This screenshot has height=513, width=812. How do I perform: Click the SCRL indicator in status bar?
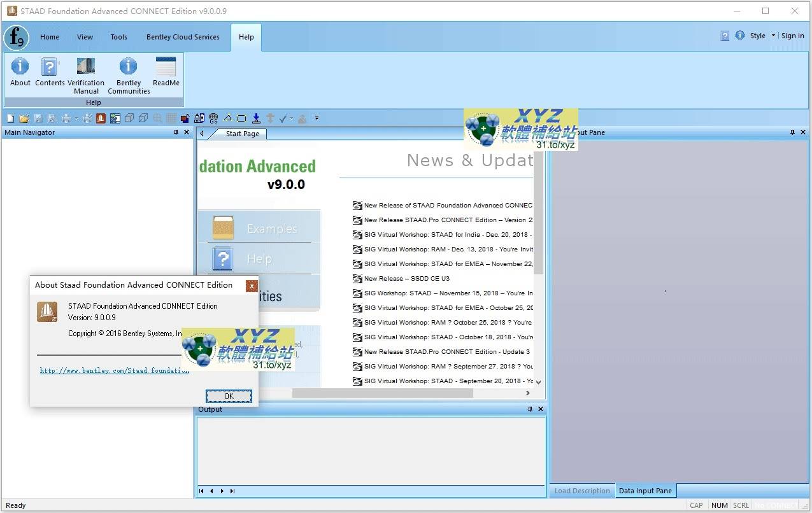point(741,505)
